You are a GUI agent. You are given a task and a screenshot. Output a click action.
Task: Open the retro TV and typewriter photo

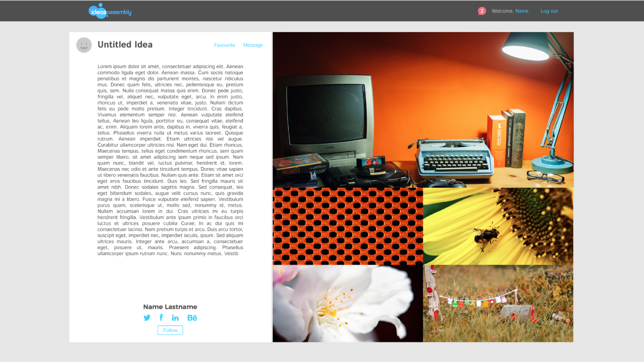pos(423,110)
